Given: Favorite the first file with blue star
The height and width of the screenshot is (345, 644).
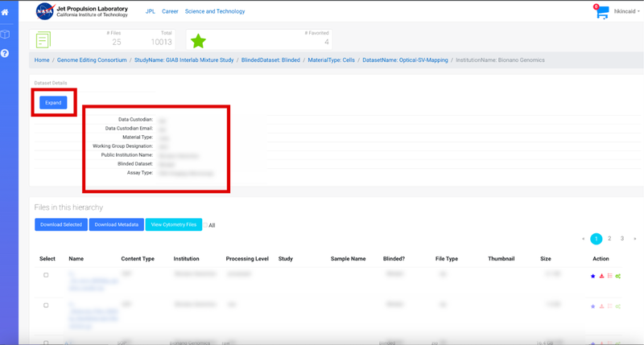Looking at the screenshot, I should pyautogui.click(x=592, y=276).
